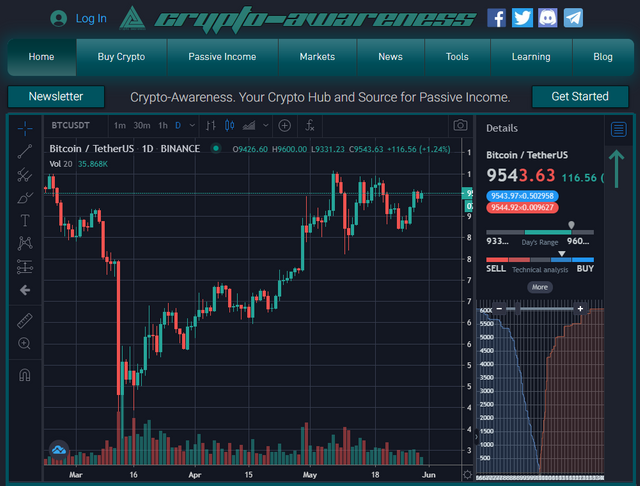640x486 pixels.
Task: Click the depth chart zoom slider handle
Action: [518, 309]
